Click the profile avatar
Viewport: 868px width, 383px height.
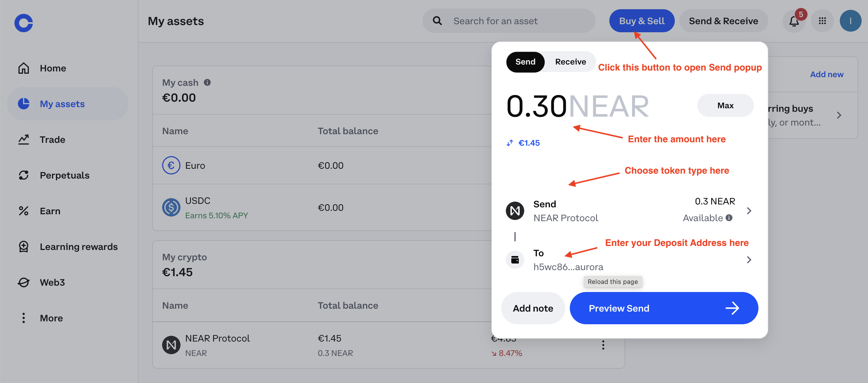tap(850, 21)
